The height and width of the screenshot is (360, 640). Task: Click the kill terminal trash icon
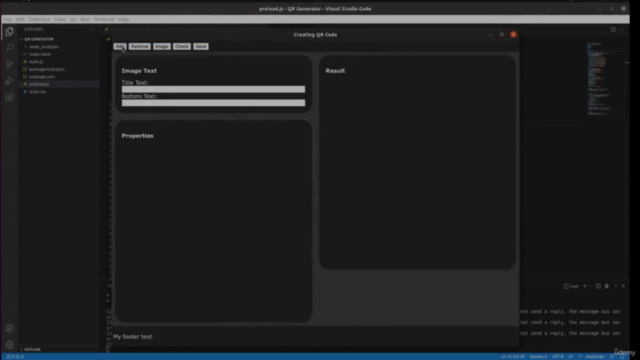point(607,286)
